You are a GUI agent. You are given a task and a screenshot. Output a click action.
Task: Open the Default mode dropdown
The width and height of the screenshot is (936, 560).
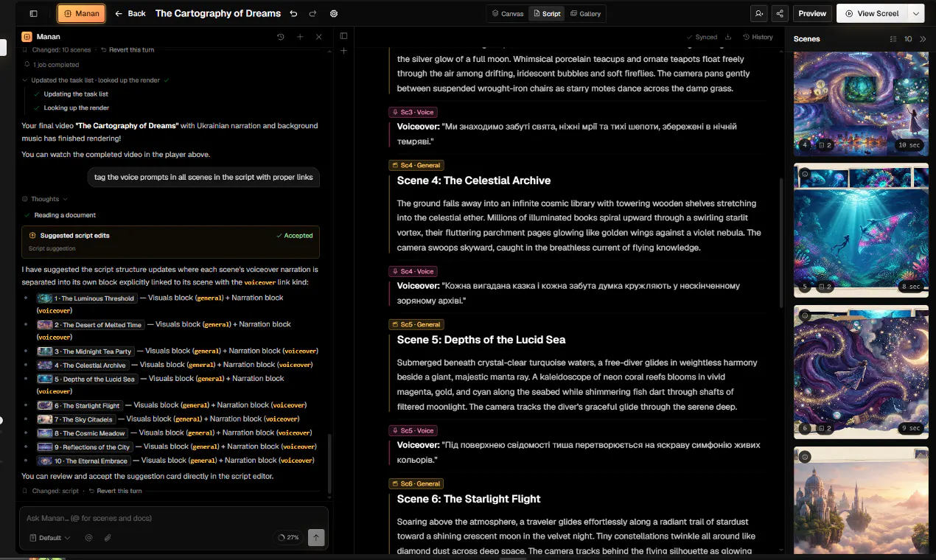(49, 538)
